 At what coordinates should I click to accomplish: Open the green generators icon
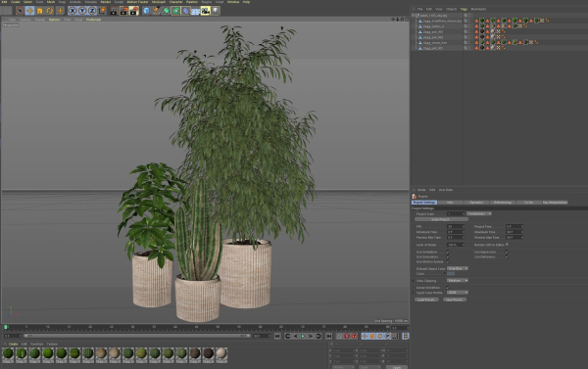click(x=166, y=11)
